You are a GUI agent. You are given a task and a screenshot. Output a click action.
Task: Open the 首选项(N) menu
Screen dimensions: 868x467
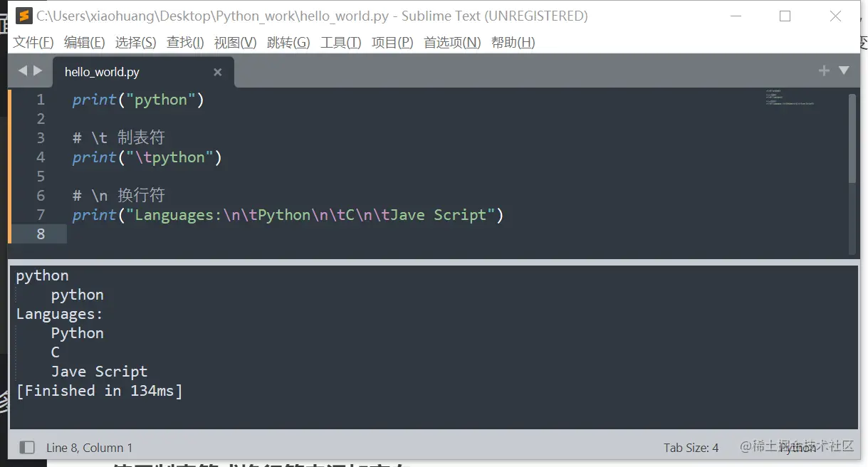tap(452, 43)
